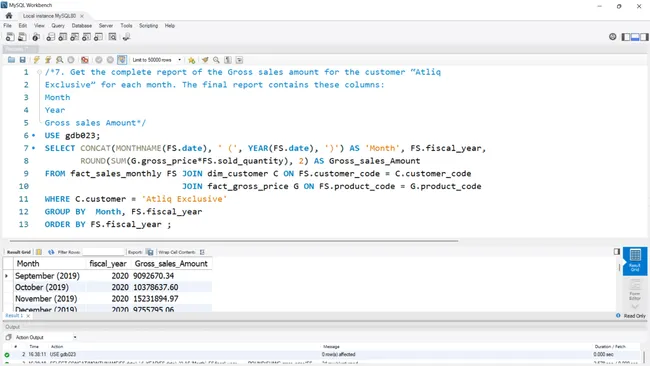Open SQL script file in new tab
Viewport: 650px width, 366px height.
click(x=22, y=37)
